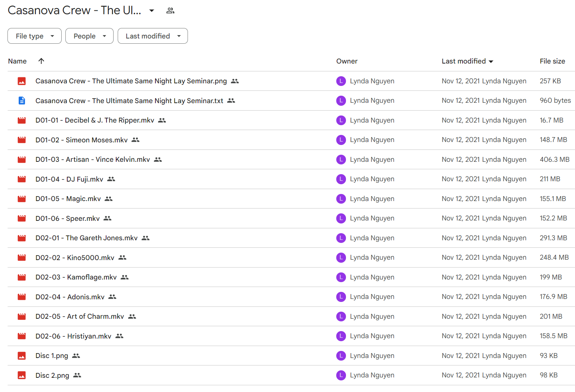
Task: Select the Disc 1.png file name
Action: click(x=52, y=356)
